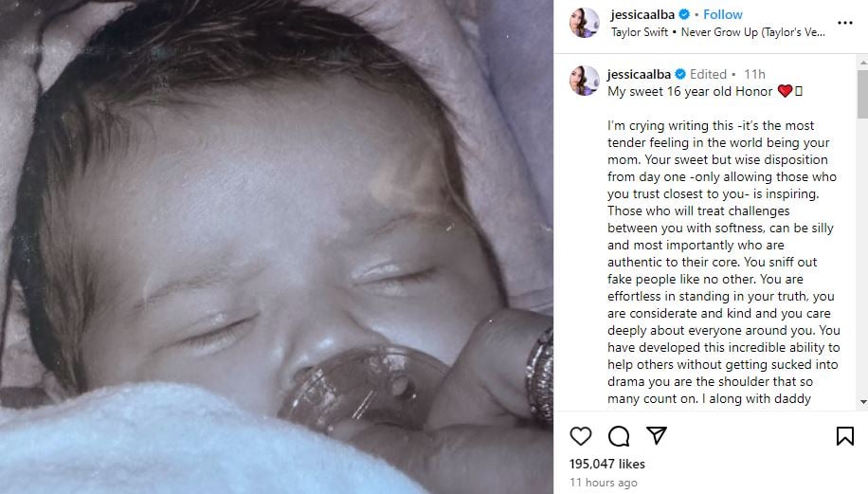
Task: Open the Taylor Swift Never Grow Up audio link
Action: click(718, 32)
